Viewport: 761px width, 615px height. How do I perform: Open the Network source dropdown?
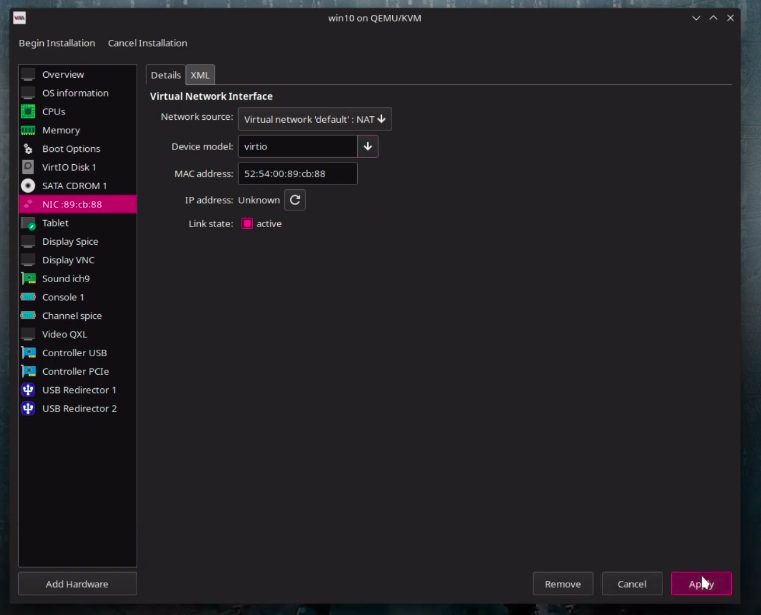click(314, 119)
